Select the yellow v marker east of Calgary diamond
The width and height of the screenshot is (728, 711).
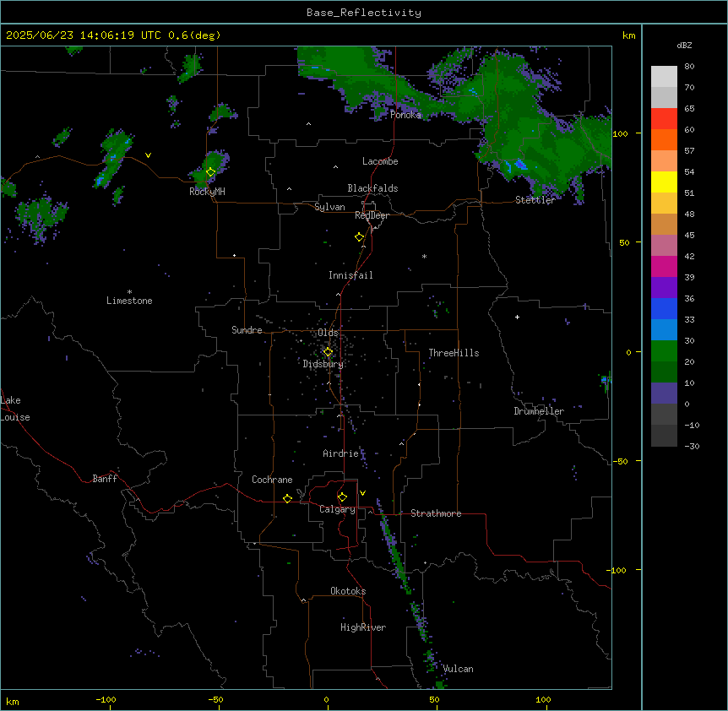(362, 493)
